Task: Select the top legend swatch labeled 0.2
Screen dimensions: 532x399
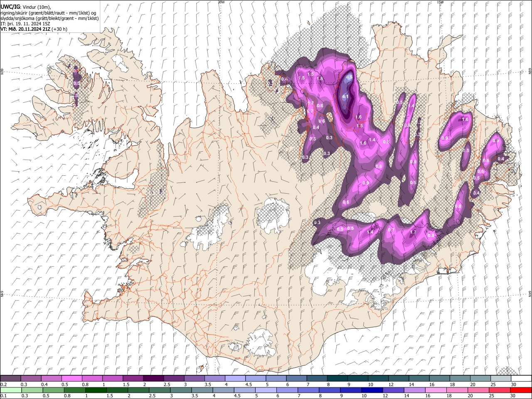Action: (10, 379)
